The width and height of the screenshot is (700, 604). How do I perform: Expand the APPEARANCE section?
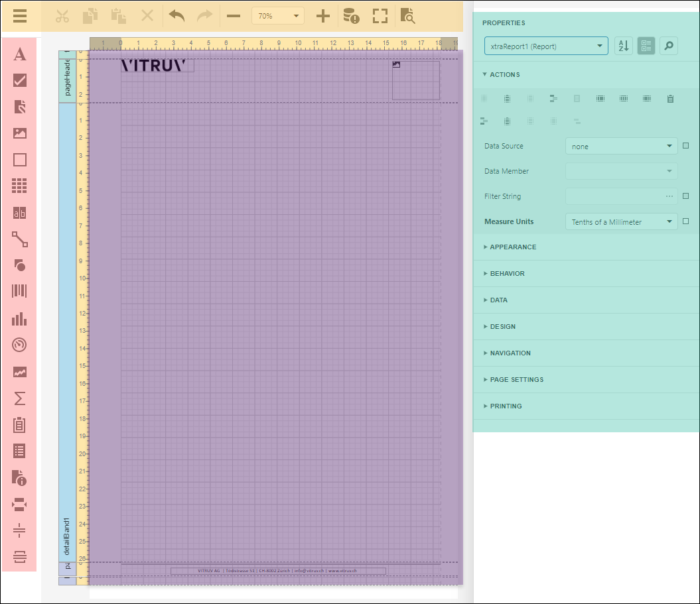point(513,247)
